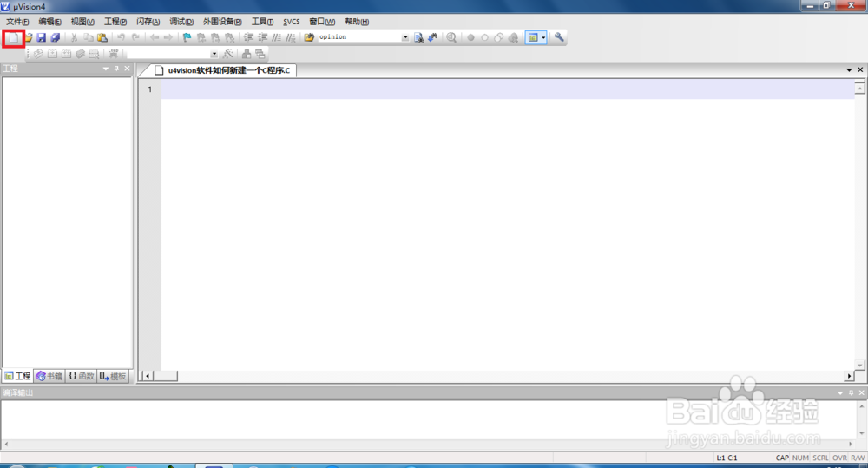Paste clipboard contents with the Paste icon

click(102, 37)
